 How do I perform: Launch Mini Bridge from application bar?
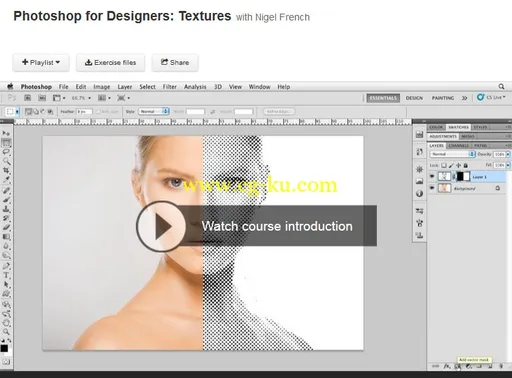point(42,98)
